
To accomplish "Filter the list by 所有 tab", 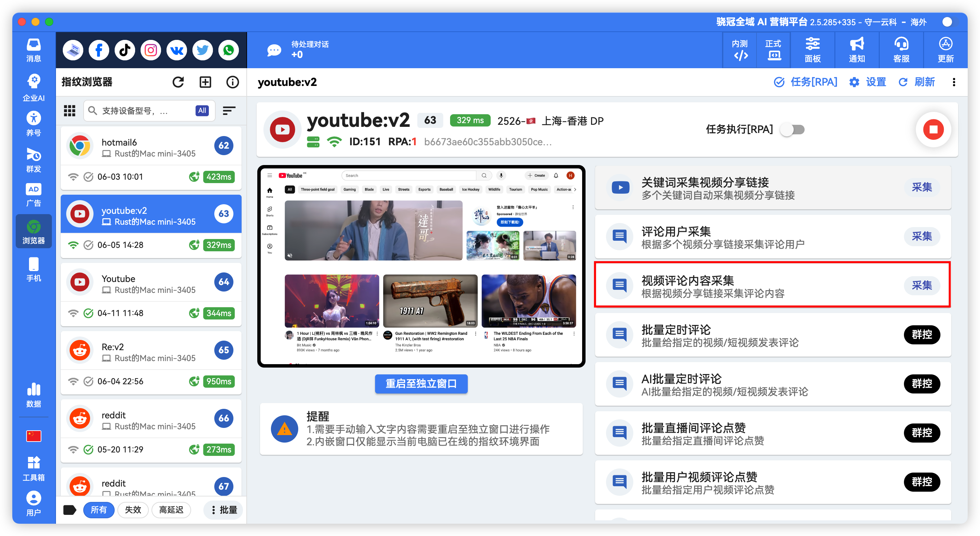I will (99, 510).
